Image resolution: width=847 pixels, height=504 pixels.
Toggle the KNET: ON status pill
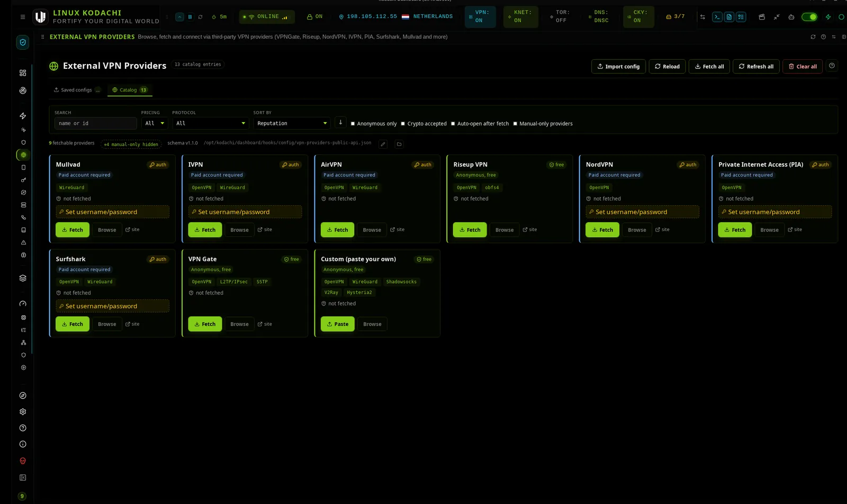(x=520, y=17)
